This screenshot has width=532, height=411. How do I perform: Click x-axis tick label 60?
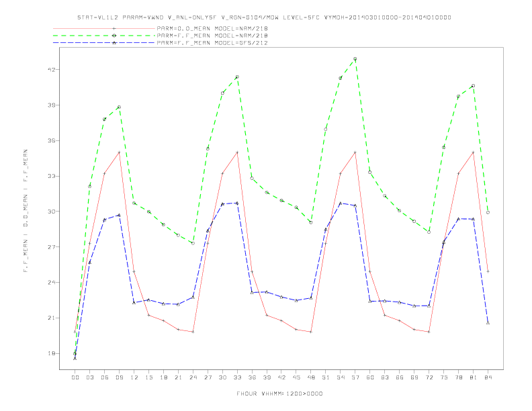click(x=370, y=377)
